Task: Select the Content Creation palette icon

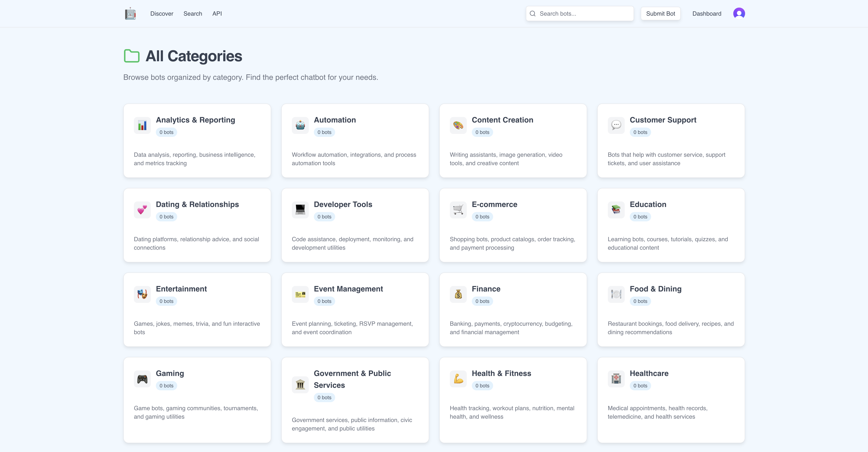Action: (458, 125)
